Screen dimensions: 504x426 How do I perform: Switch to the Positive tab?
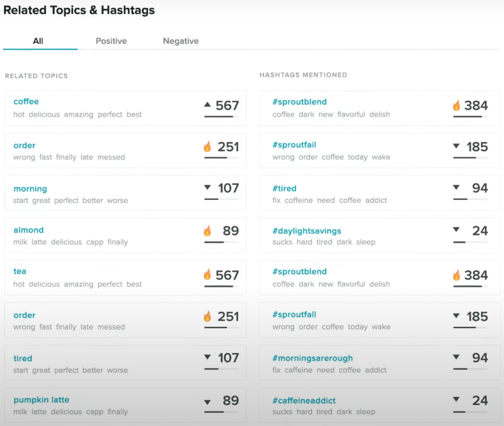(x=111, y=41)
